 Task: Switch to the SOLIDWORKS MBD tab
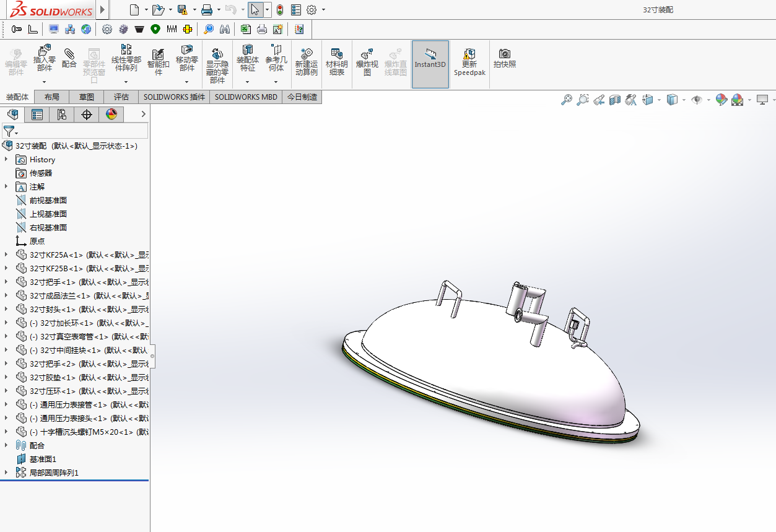tap(246, 97)
